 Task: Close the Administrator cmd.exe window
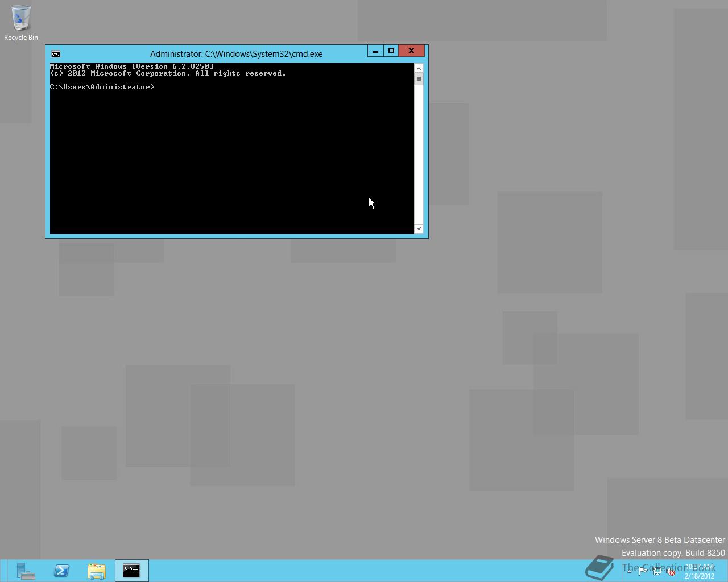click(412, 51)
